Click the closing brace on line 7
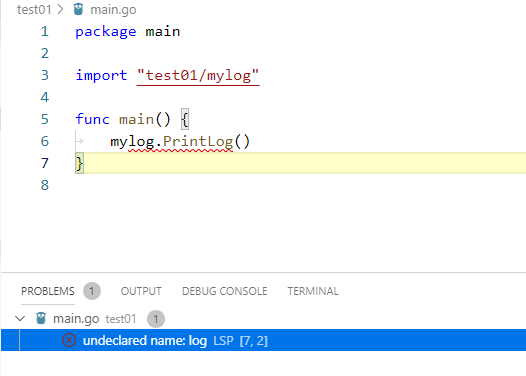 click(x=80, y=163)
